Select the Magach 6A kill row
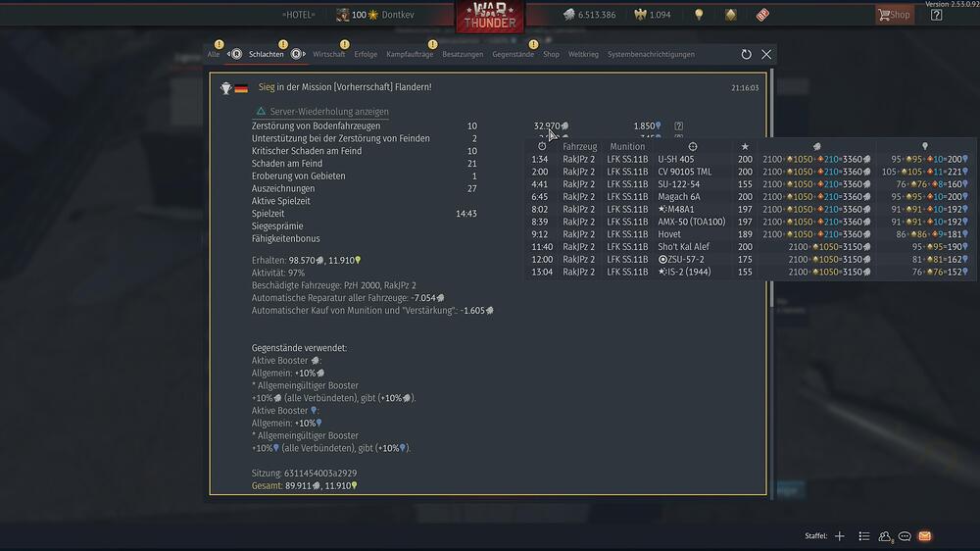The height and width of the screenshot is (551, 980). [749, 196]
